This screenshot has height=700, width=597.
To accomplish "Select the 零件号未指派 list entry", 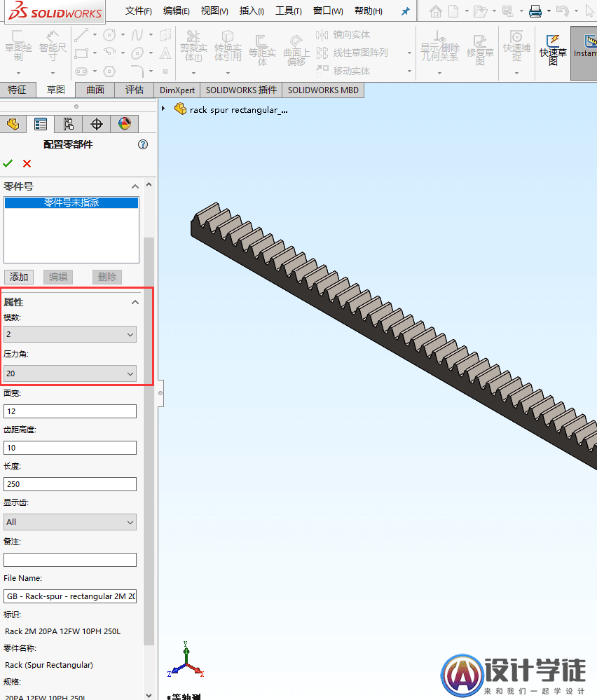I will (x=71, y=203).
